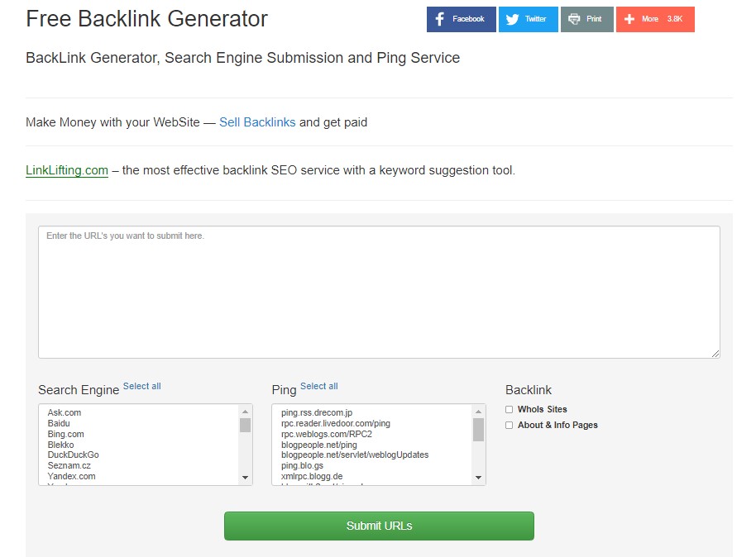This screenshot has height=557, width=756.
Task: Click down arrow of Ping list
Action: [478, 478]
